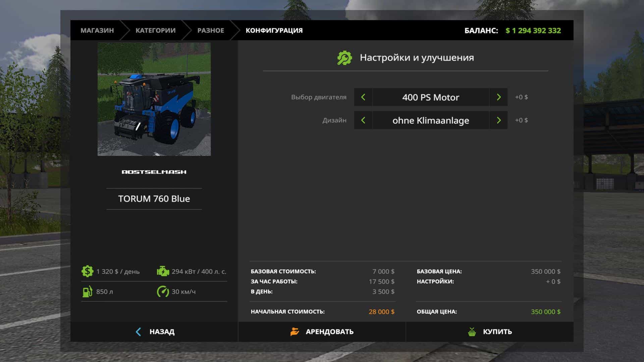Switch to previous design option
The height and width of the screenshot is (362, 644).
[363, 120]
